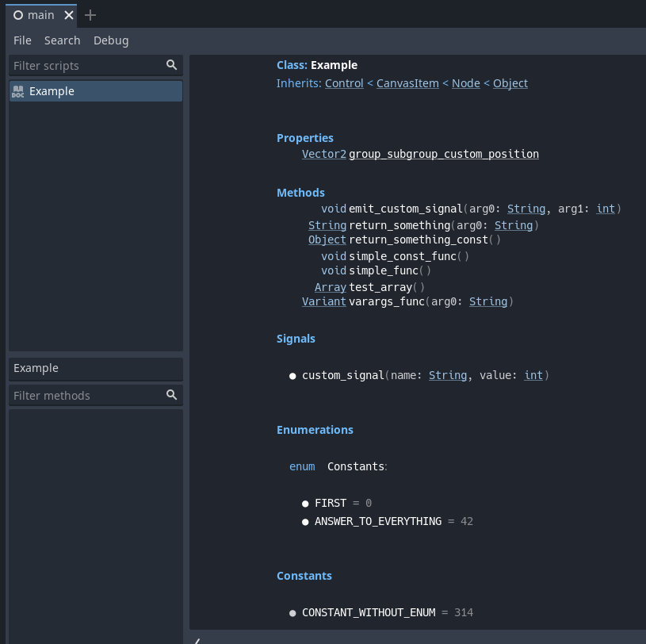Screen dimensions: 646x644
Task: Open the File menu
Action: click(x=21, y=40)
